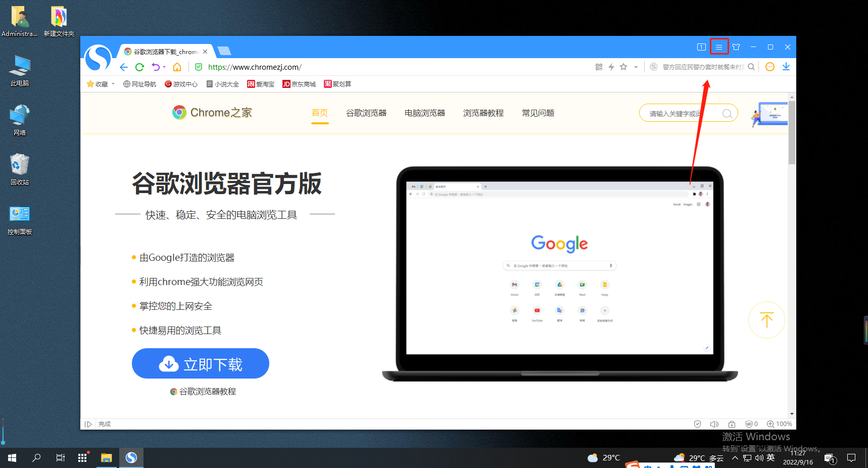Show hidden system tray icons
The width and height of the screenshot is (868, 468).
[735, 458]
